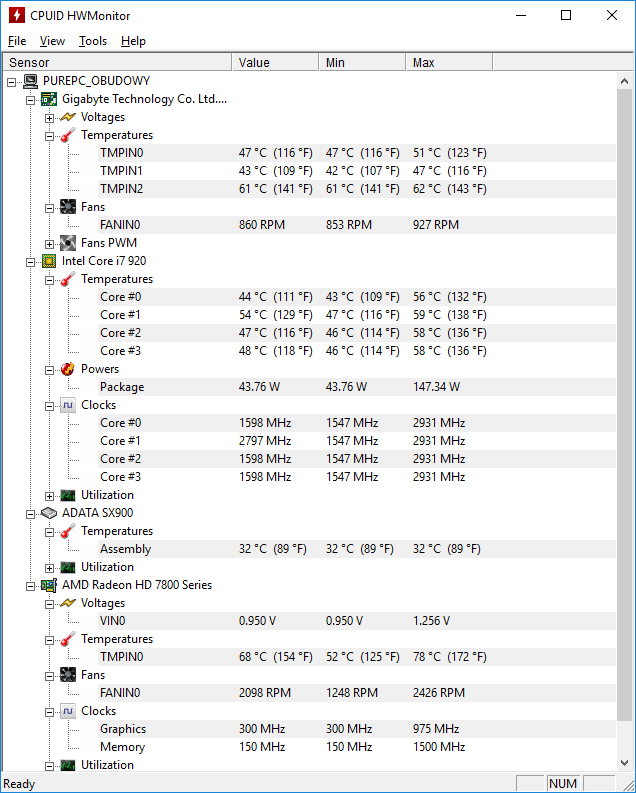
Task: Click the Min column header
Action: click(362, 62)
